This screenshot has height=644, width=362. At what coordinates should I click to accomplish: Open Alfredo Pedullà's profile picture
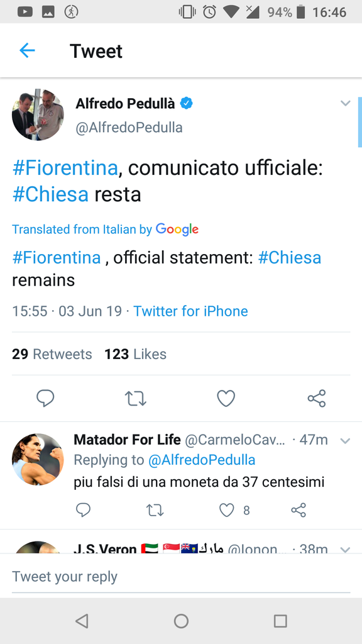pyautogui.click(x=38, y=115)
